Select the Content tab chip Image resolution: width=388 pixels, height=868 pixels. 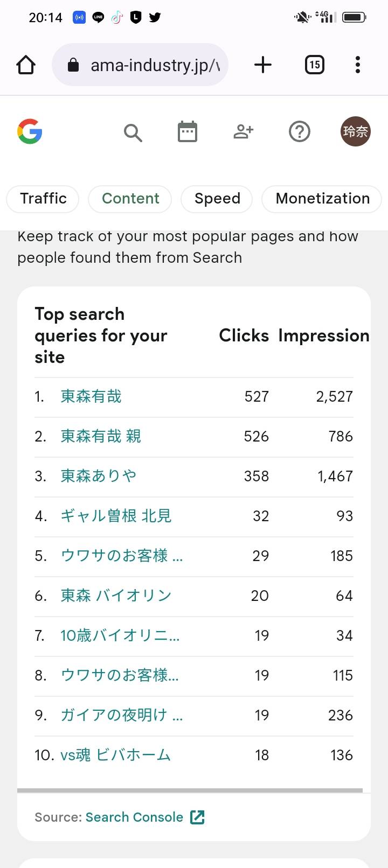coord(130,199)
